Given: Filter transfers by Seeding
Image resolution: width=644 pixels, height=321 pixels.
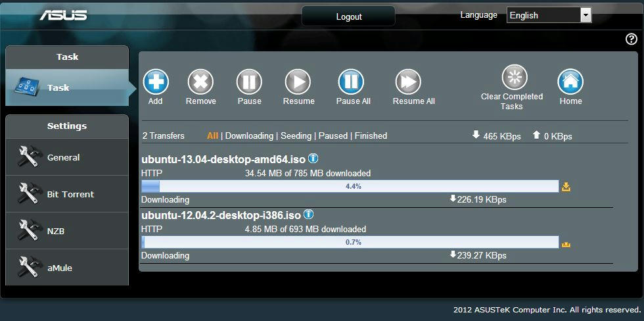Looking at the screenshot, I should tap(296, 136).
